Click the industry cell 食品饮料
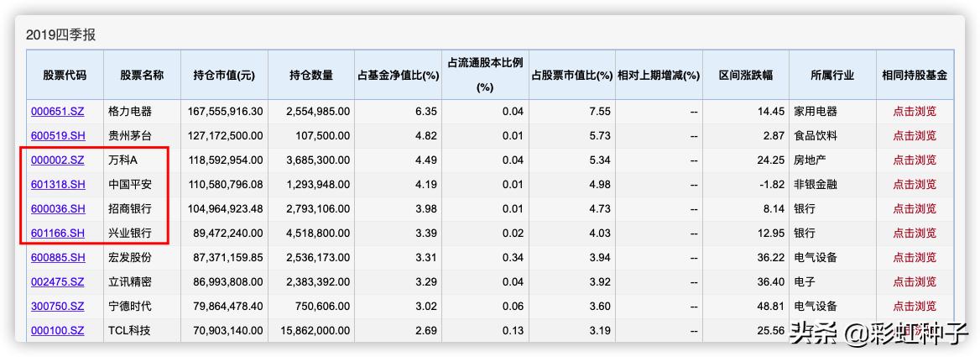 click(x=816, y=136)
